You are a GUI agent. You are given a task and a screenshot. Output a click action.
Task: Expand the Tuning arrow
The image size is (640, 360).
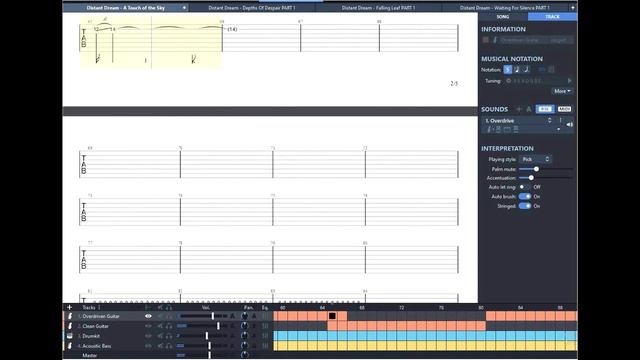coord(569,81)
